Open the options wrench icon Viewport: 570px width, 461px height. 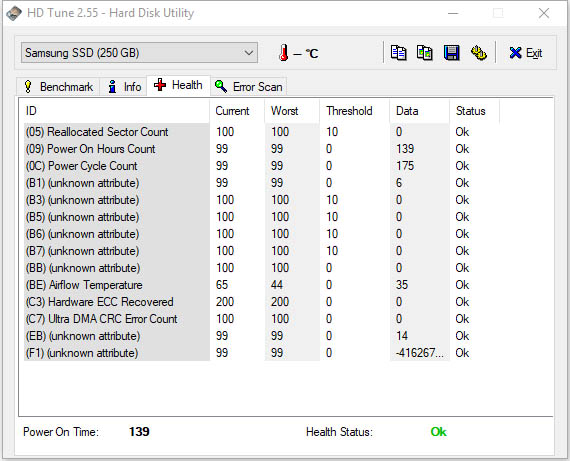point(479,53)
